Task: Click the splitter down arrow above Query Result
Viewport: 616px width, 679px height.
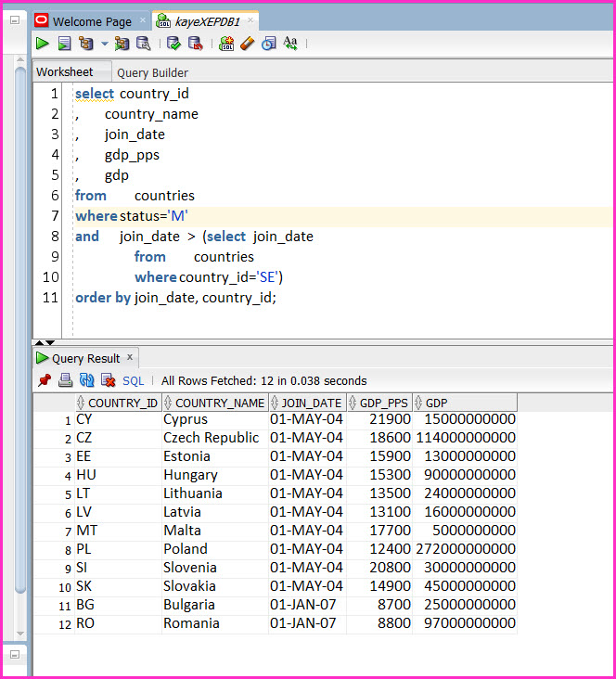Action: [x=50, y=342]
